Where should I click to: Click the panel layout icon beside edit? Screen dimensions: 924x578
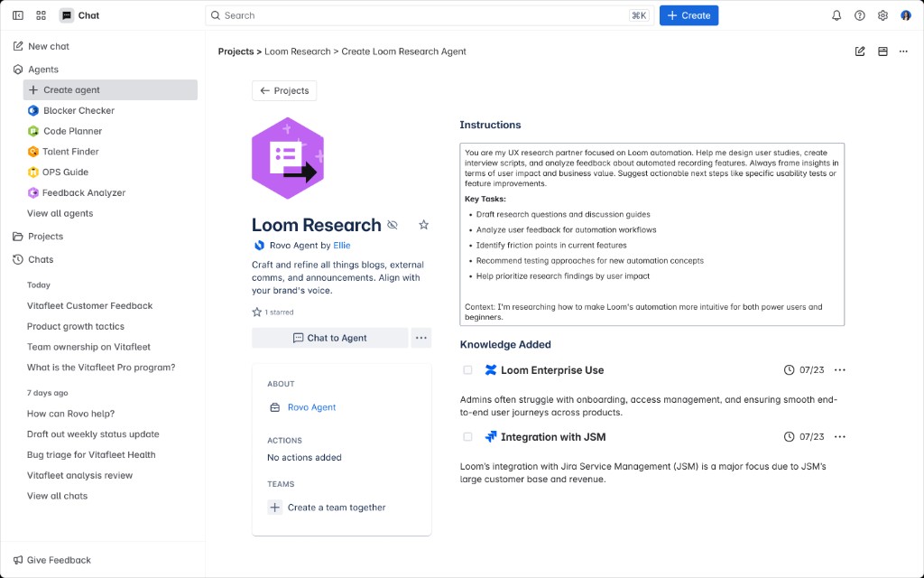click(882, 51)
